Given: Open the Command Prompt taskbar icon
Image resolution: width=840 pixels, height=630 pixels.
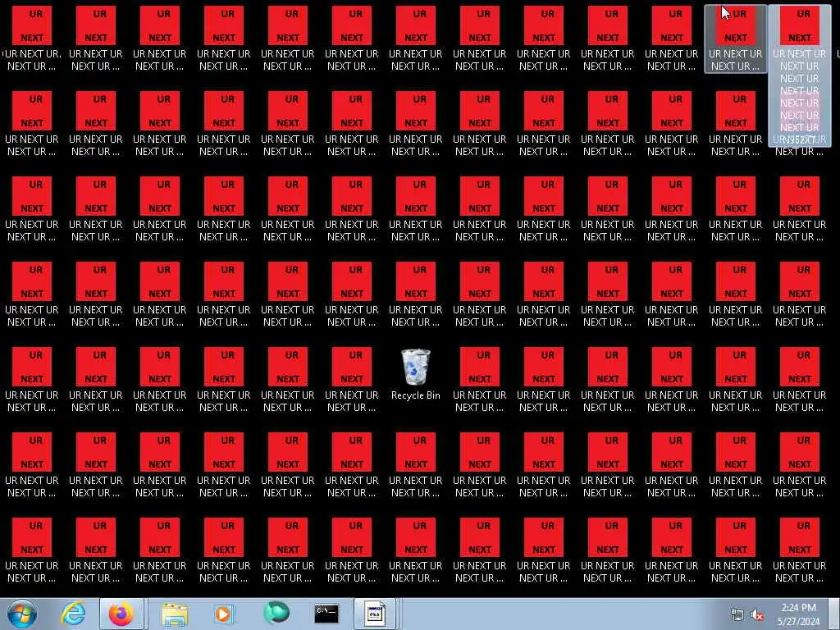Looking at the screenshot, I should 326,614.
